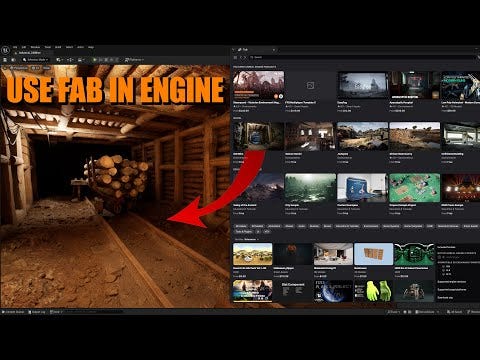Viewport: 480px width, 360px height.
Task: Click the green Play button
Action: [95, 60]
